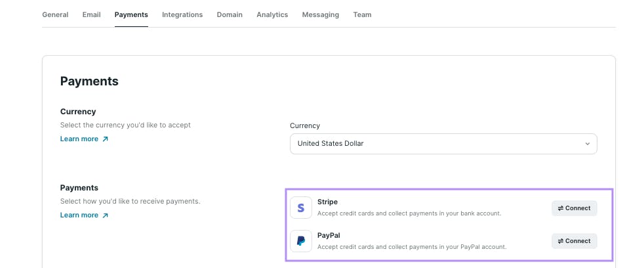Go to the Domain tab
This screenshot has height=268, width=644.
[x=230, y=14]
